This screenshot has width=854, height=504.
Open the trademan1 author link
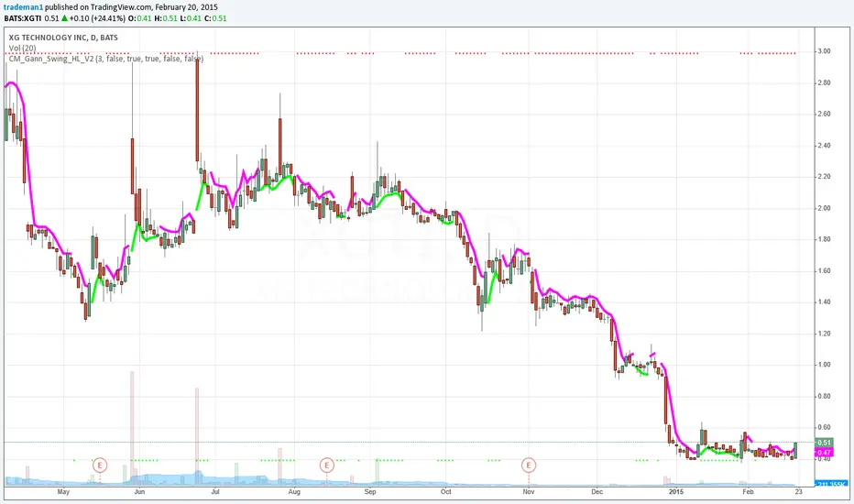23,7
